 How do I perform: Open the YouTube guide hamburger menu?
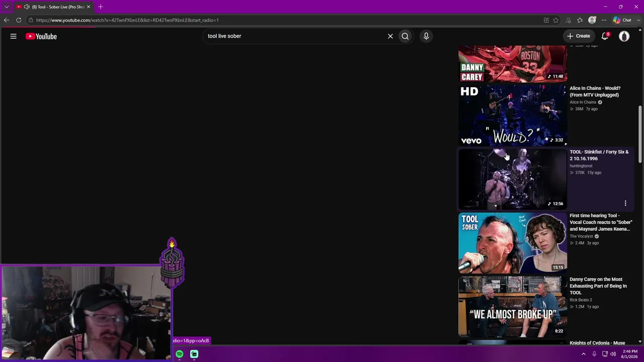coord(14,36)
